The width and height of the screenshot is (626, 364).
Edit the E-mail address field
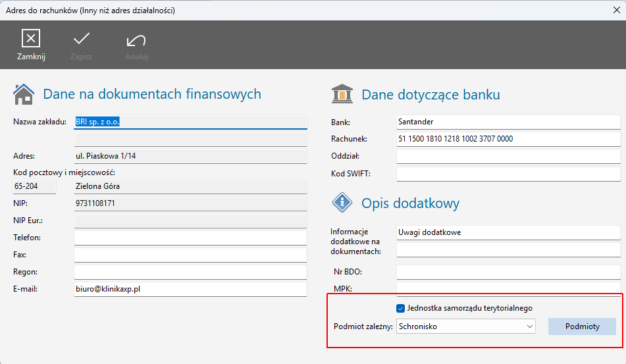[190, 289]
